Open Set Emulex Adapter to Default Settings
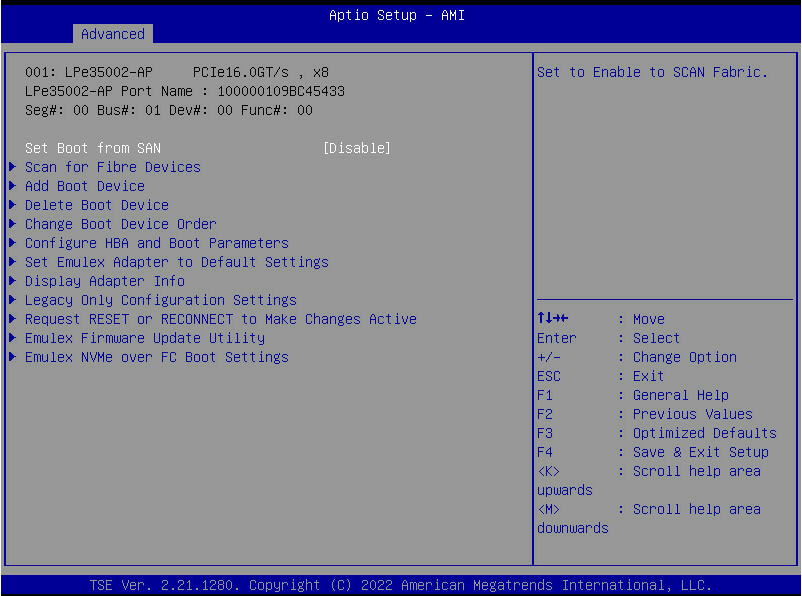The height and width of the screenshot is (596, 802). (176, 262)
